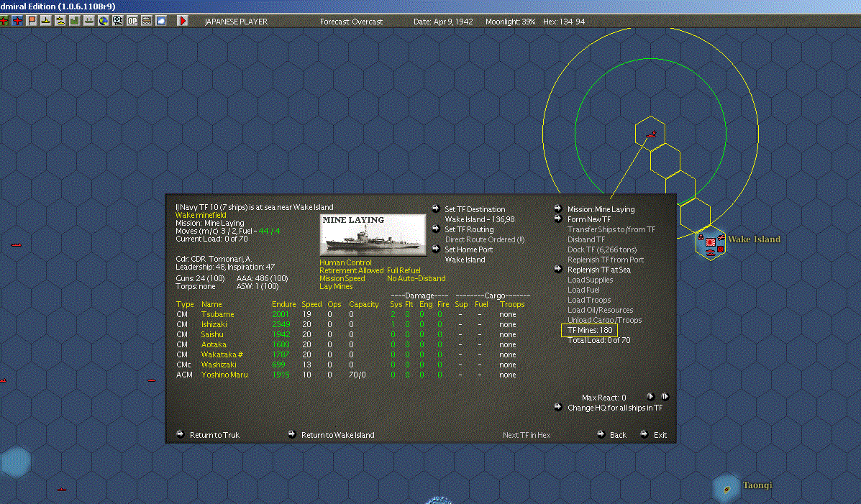Click the red plane on green toolbar icon
The image size is (861, 504).
pyautogui.click(x=4, y=21)
